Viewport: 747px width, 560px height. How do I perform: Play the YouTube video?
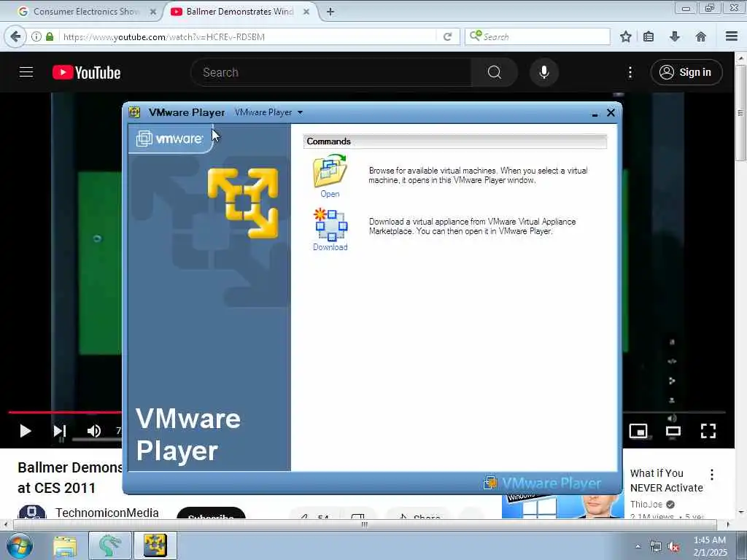tap(26, 431)
